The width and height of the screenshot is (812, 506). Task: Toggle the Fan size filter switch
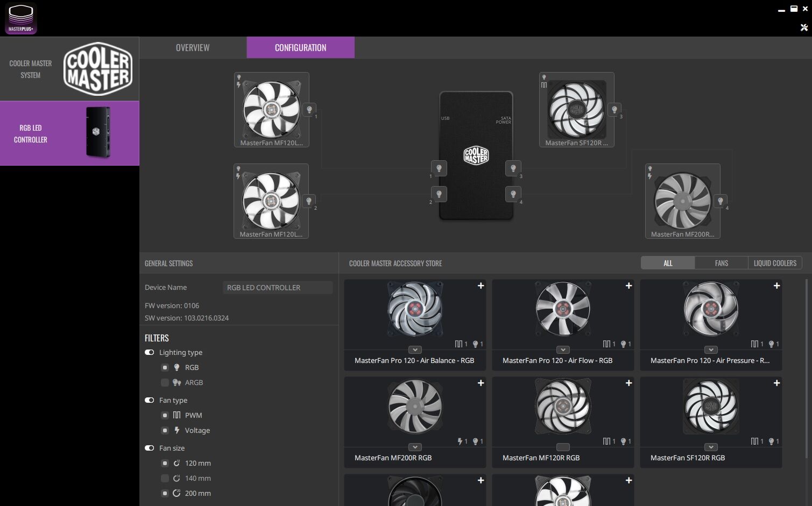pyautogui.click(x=150, y=448)
